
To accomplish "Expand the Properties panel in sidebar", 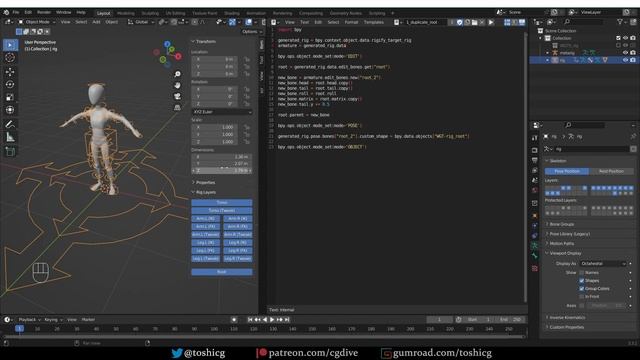I will (204, 182).
